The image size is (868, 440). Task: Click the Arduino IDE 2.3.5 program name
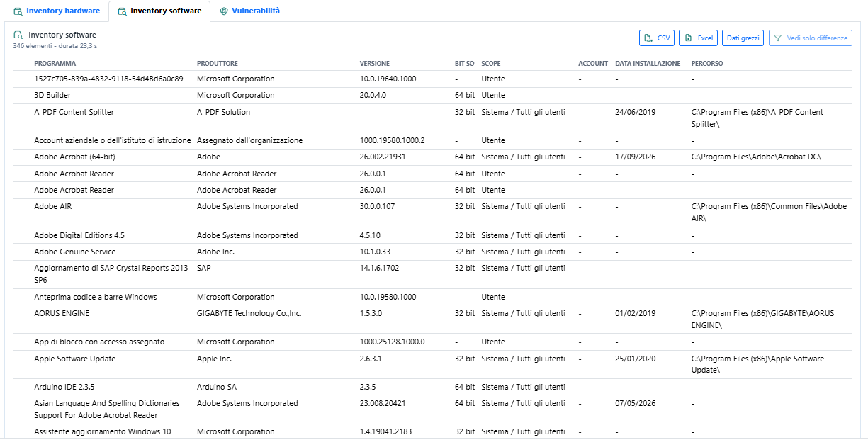coord(64,387)
